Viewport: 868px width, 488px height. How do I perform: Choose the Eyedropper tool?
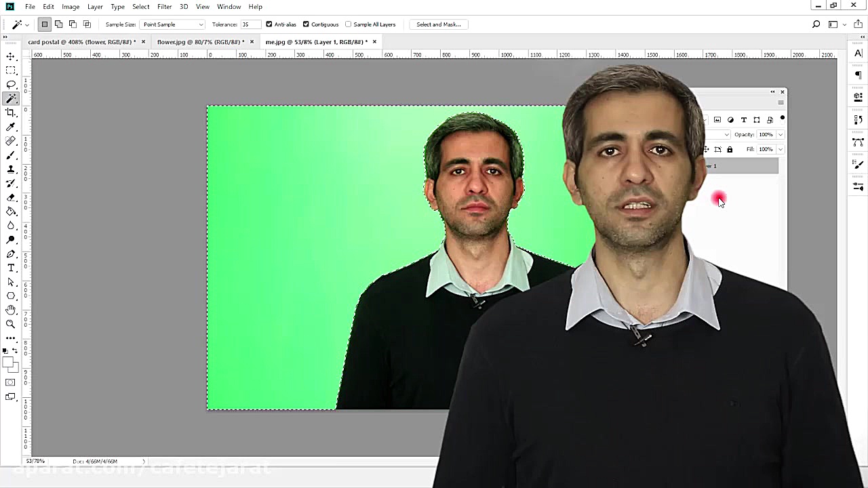click(11, 127)
